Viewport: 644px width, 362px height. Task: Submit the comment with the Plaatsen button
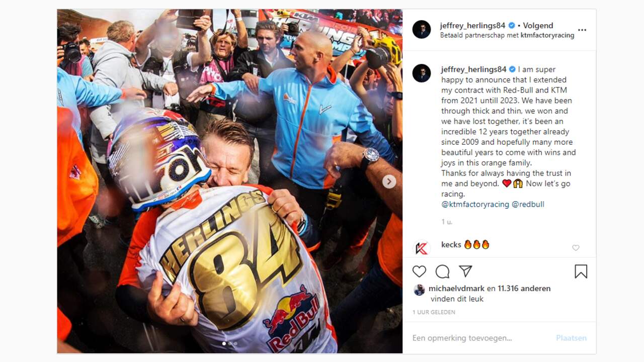pyautogui.click(x=571, y=338)
